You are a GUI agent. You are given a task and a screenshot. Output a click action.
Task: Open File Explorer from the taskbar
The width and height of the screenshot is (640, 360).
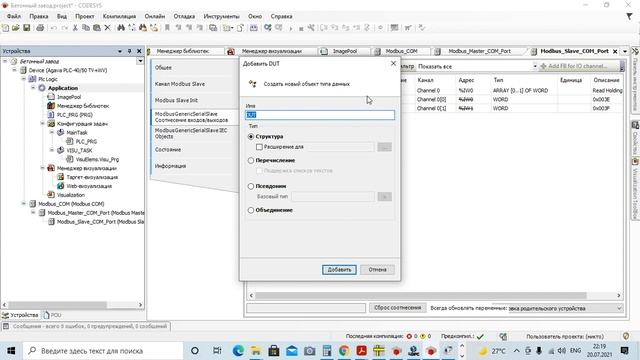pyautogui.click(x=256, y=351)
